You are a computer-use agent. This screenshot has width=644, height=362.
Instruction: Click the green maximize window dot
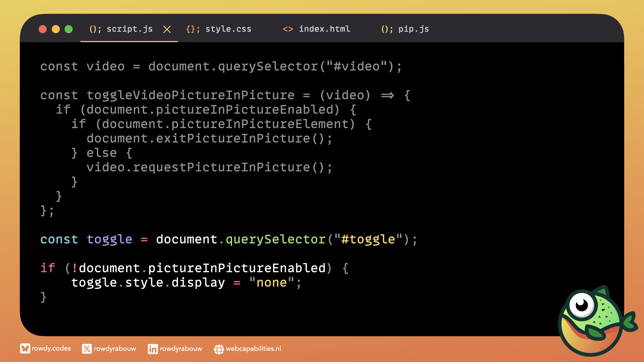pyautogui.click(x=69, y=29)
